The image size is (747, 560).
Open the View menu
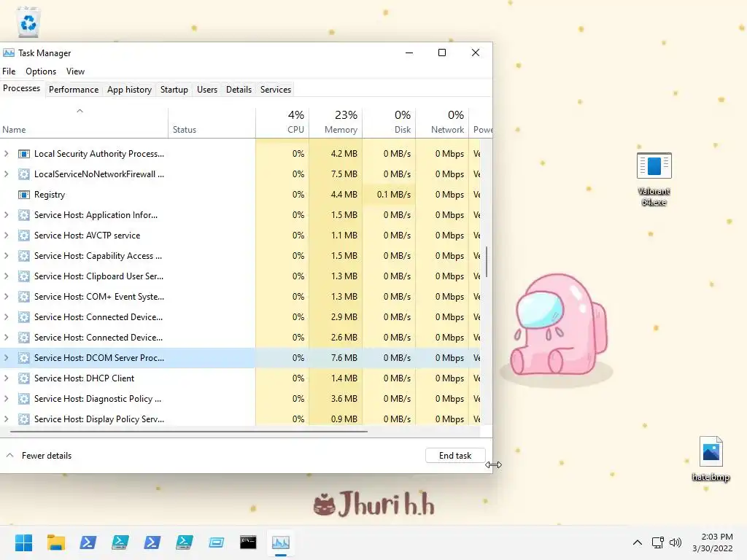[x=75, y=71]
